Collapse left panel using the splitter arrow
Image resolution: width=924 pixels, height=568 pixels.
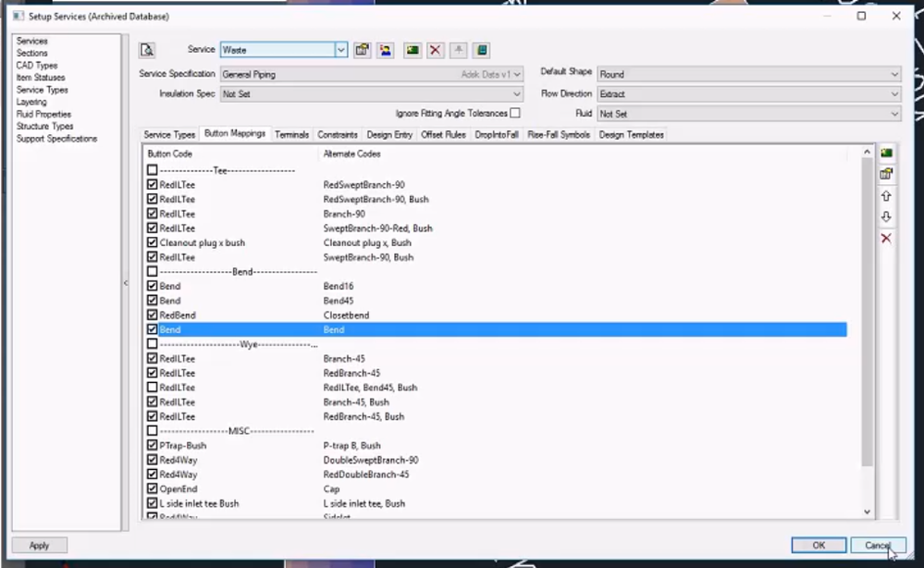(126, 283)
